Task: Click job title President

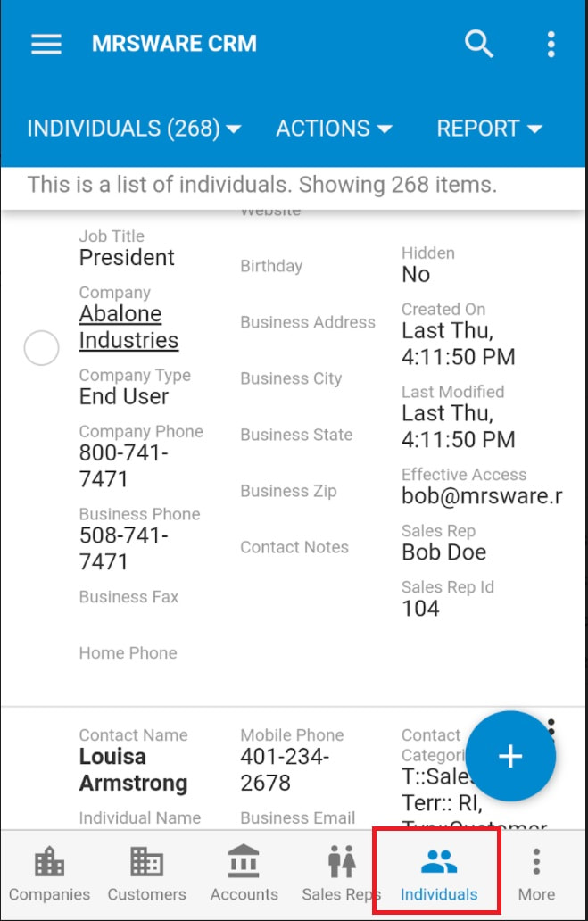Action: [x=127, y=257]
